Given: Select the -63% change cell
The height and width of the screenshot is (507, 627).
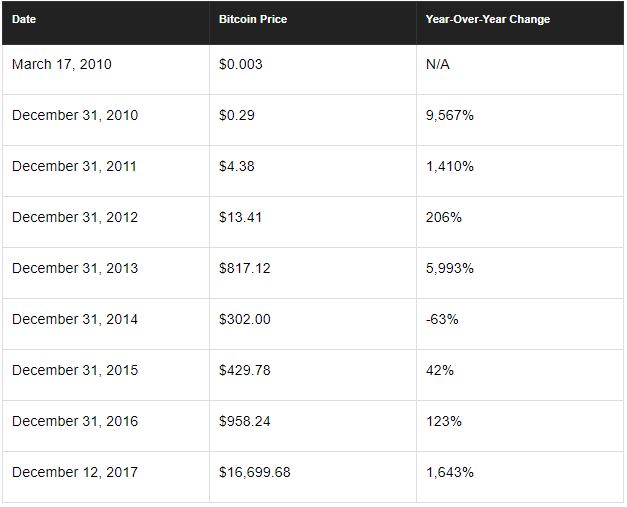Looking at the screenshot, I should pos(440,319).
